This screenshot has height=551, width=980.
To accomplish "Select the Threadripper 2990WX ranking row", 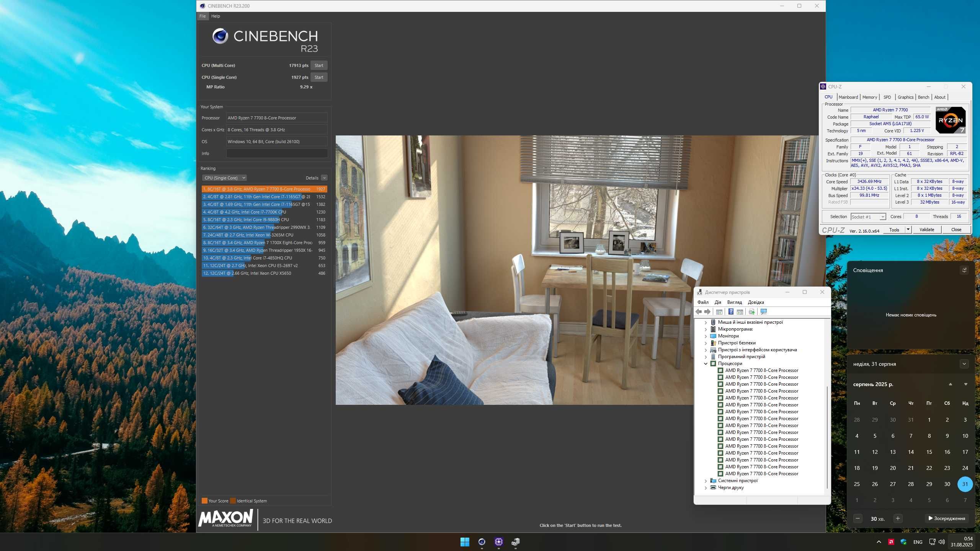I will pyautogui.click(x=264, y=227).
